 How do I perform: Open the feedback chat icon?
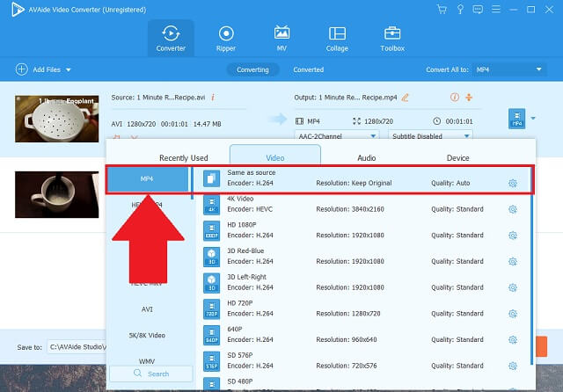(478, 10)
